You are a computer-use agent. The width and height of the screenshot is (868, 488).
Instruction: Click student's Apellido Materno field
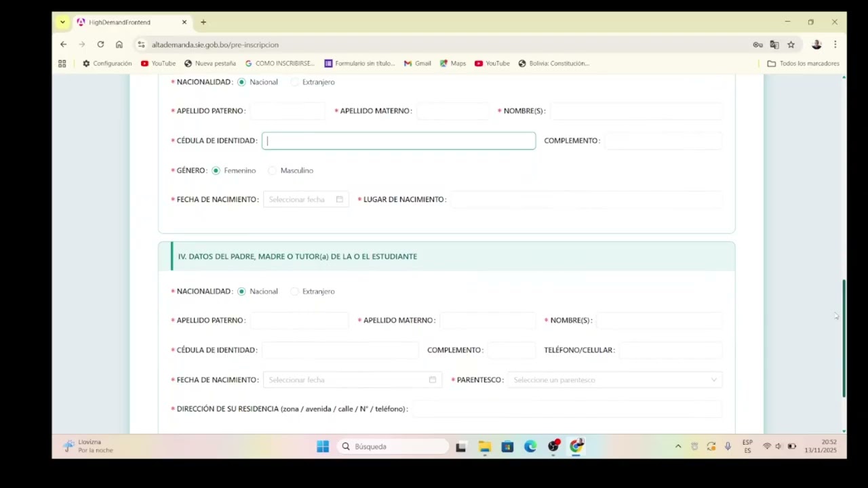[453, 110]
